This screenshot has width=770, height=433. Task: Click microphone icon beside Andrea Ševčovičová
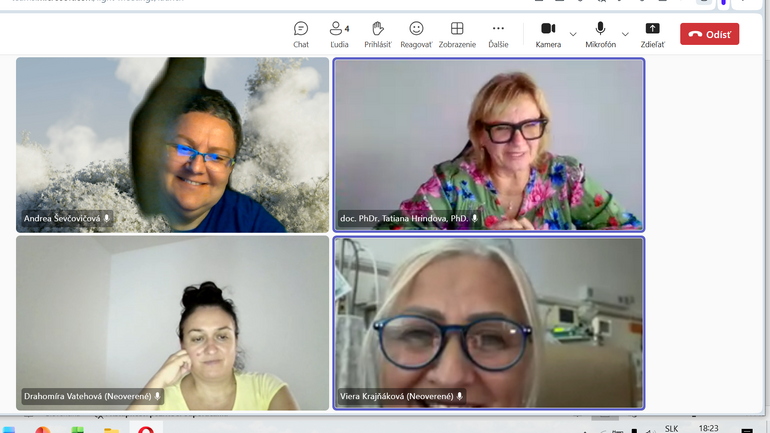pos(107,218)
